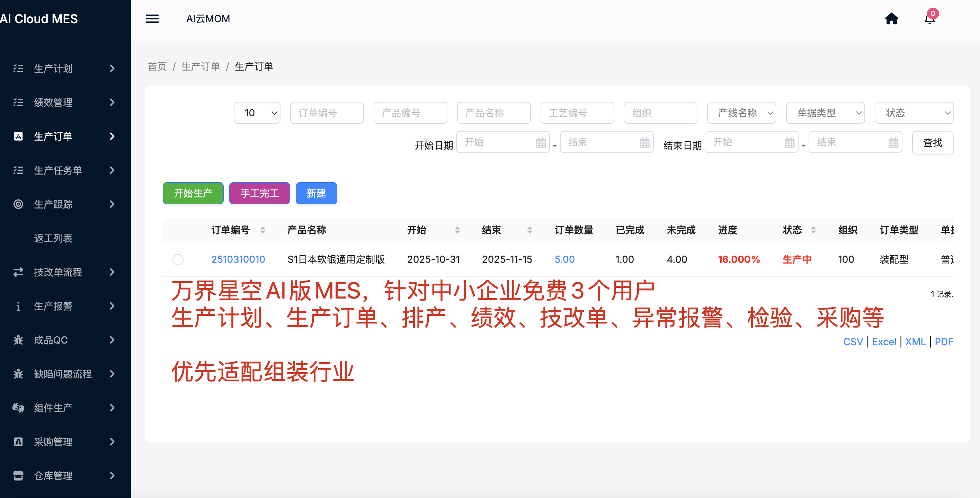Click the 仓库管理 warehouse icon

(18, 475)
